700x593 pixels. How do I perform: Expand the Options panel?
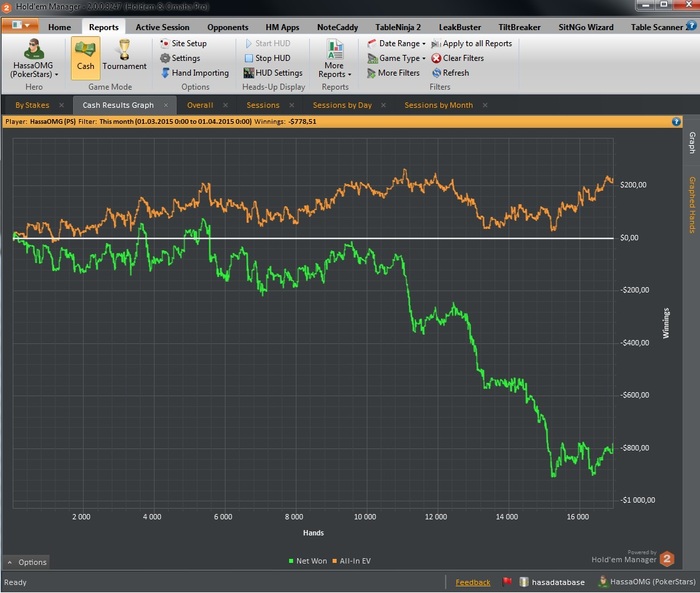click(26, 562)
